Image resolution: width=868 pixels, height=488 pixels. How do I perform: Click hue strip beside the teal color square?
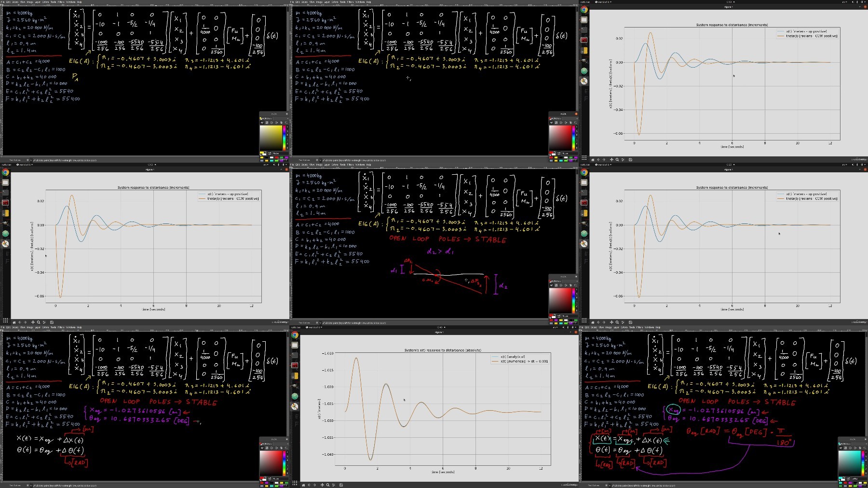pyautogui.click(x=862, y=463)
